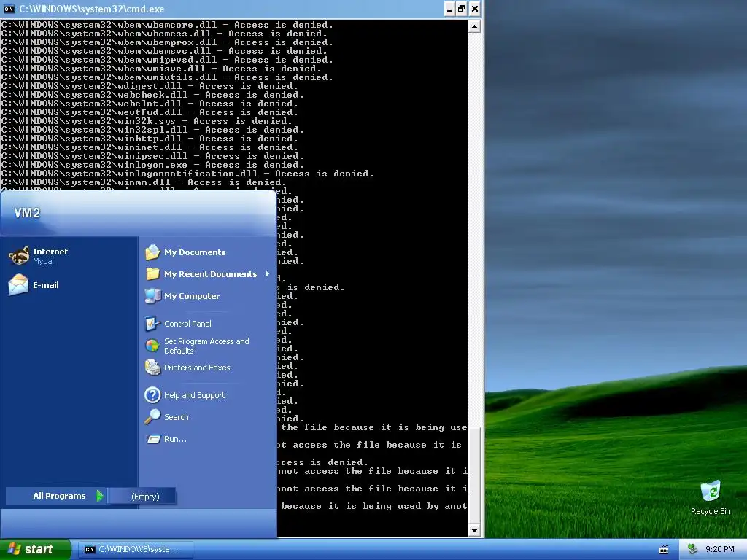Click webcheck.dll access denied line
Viewport: 747px width, 560px height.
click(152, 95)
